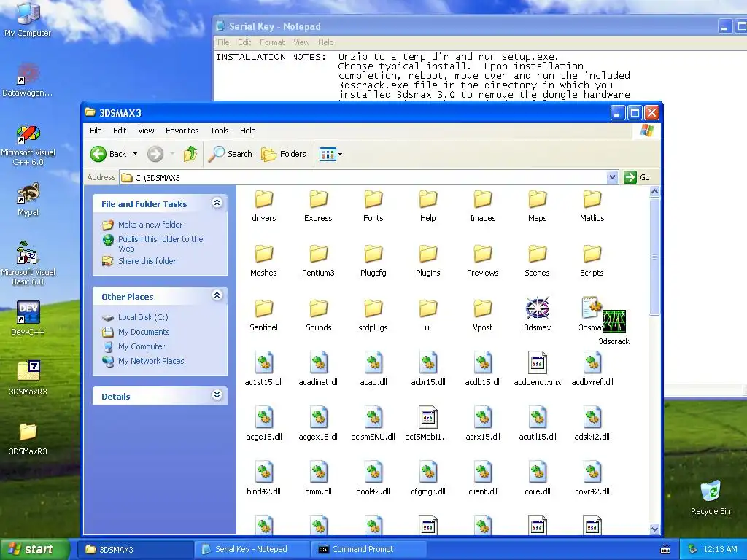Open the Help menu in Notepad
The image size is (747, 560).
(325, 42)
